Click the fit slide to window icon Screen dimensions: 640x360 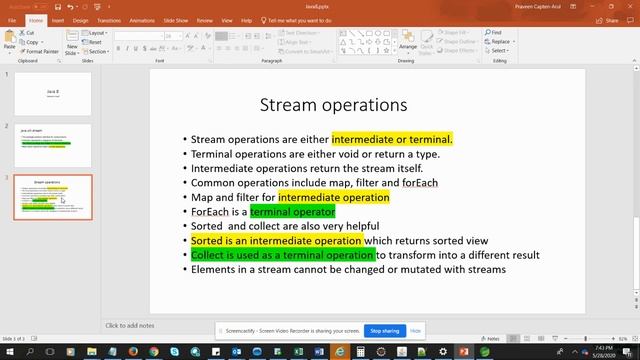(635, 338)
